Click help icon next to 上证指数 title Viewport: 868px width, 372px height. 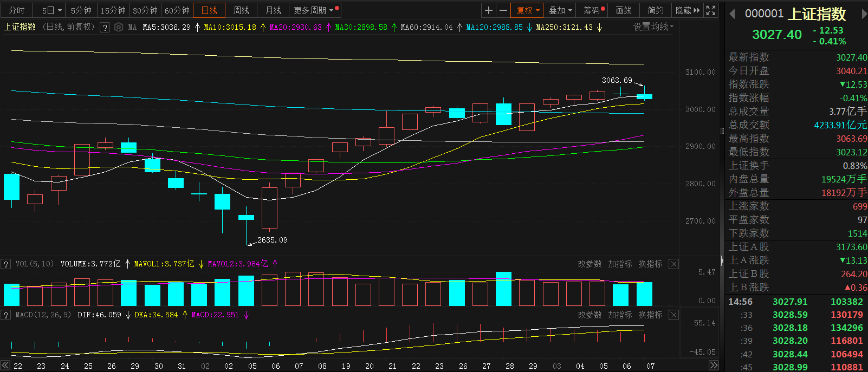105,27
